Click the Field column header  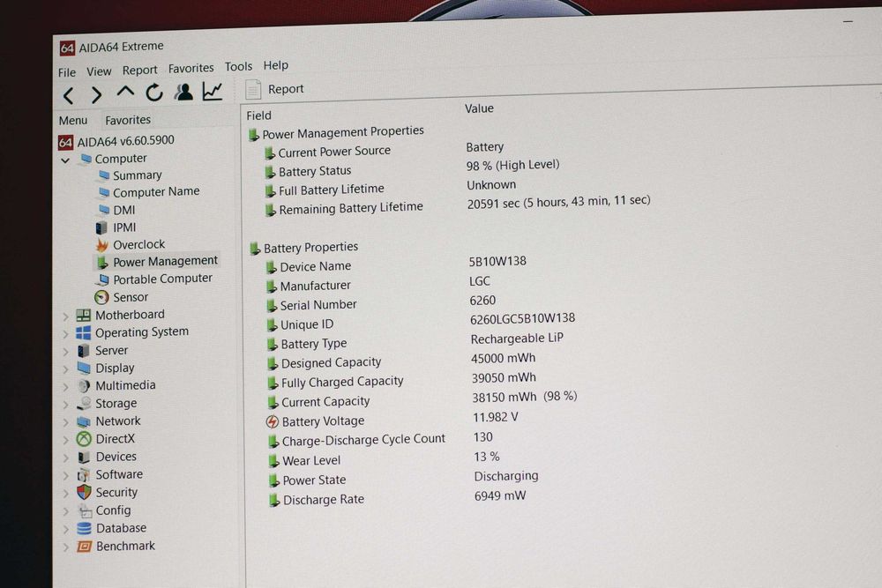point(258,115)
